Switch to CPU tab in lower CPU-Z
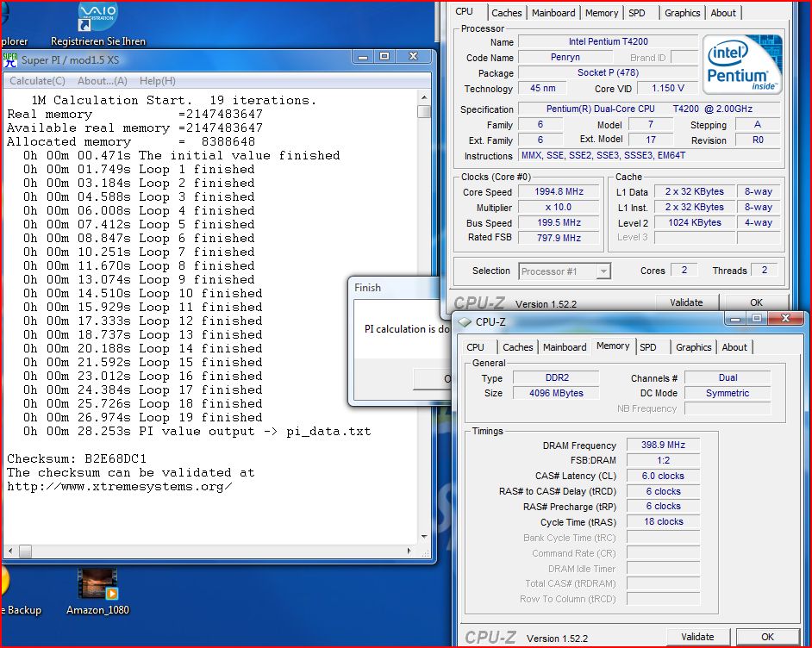The image size is (812, 648). click(475, 347)
